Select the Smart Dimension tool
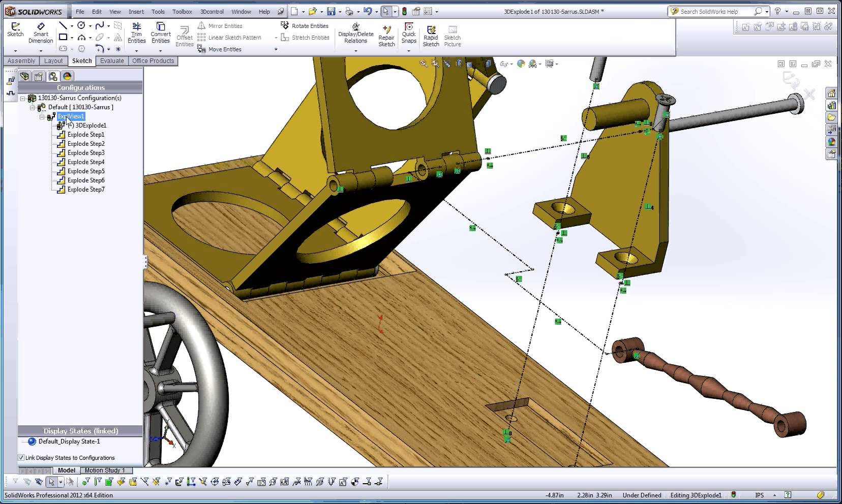Screen dimensions: 842x504 pyautogui.click(x=40, y=34)
